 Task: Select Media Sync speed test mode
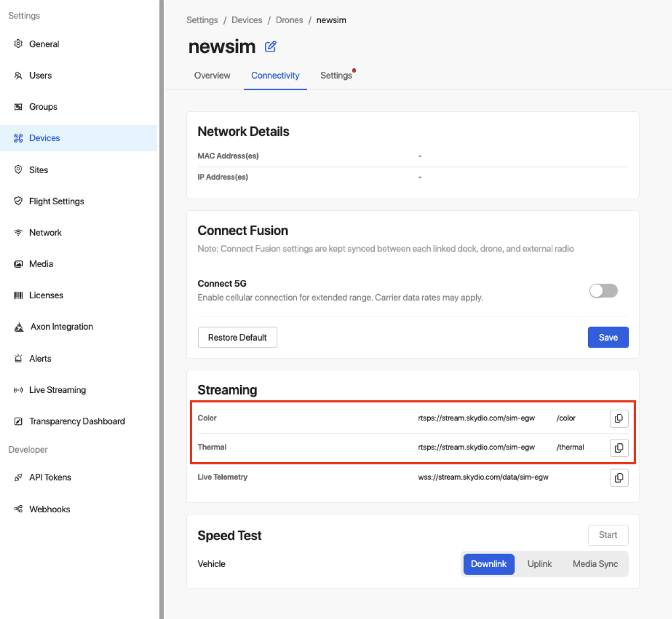point(595,564)
